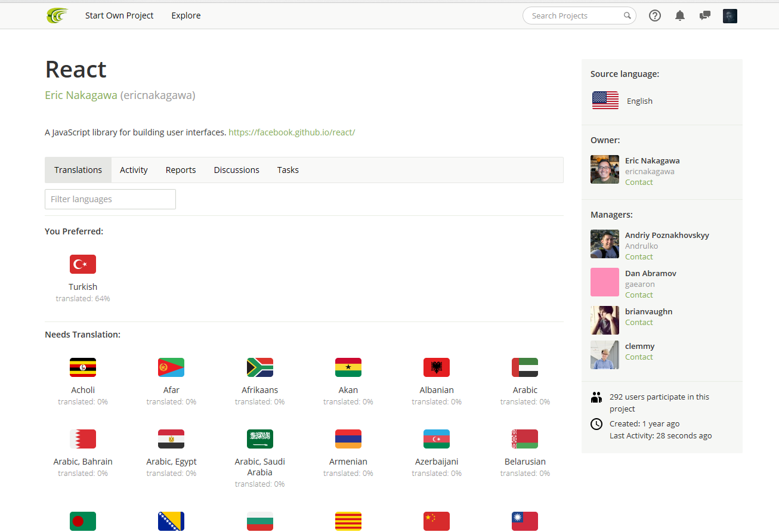Click the users participate people icon
The width and height of the screenshot is (779, 532).
(x=596, y=397)
